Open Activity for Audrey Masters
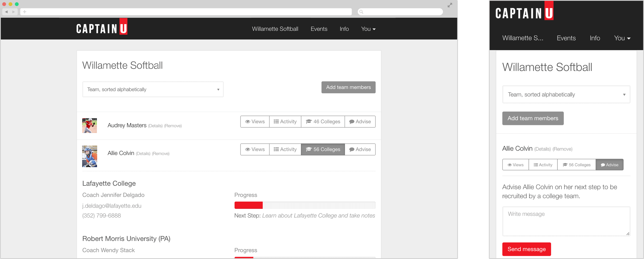The height and width of the screenshot is (259, 644). coord(285,122)
